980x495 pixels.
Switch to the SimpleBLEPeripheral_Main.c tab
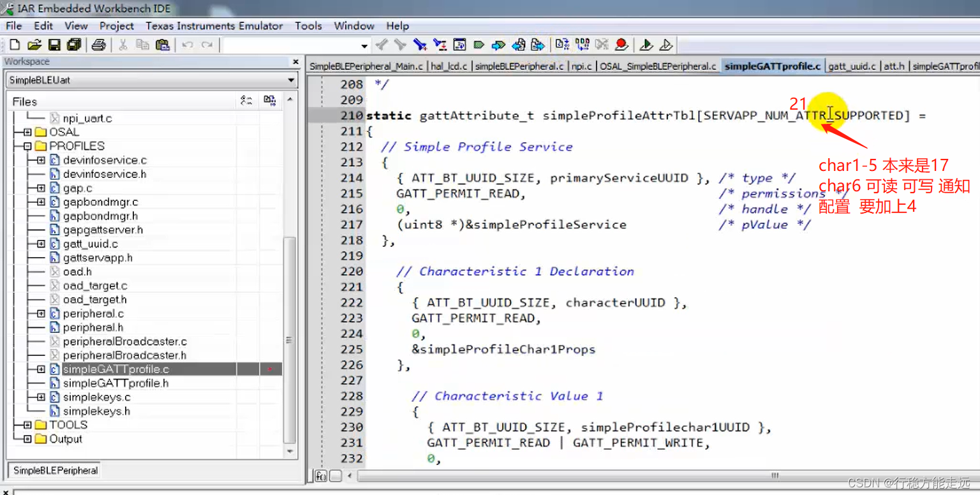click(x=366, y=66)
